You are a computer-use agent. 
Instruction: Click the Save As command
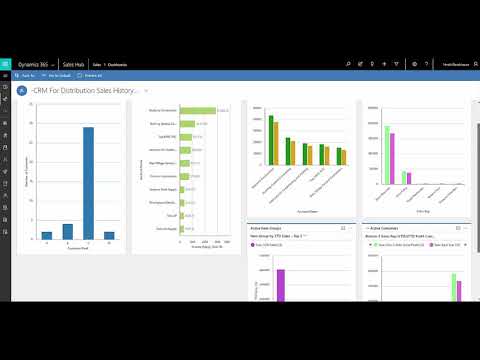[25, 76]
